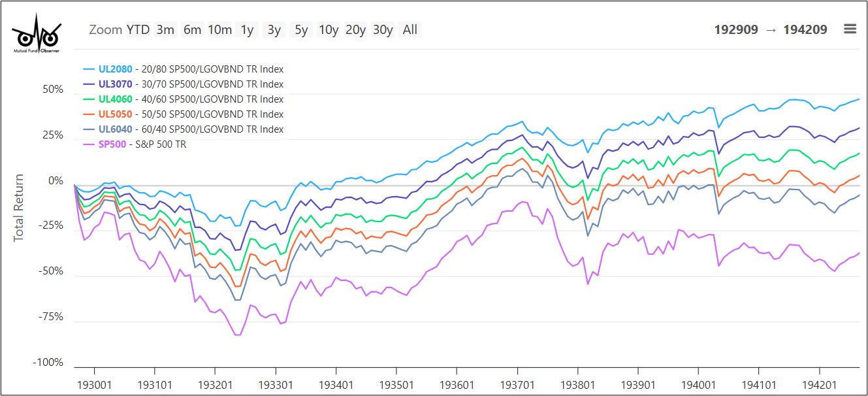Viewport: 868px width, 396px height.
Task: Show All data range
Action: [410, 29]
